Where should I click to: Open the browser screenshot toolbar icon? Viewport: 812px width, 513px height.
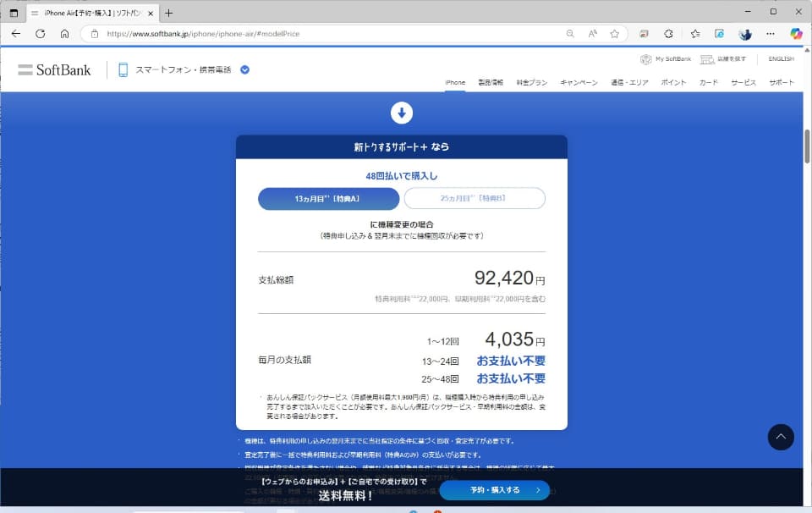coord(644,34)
